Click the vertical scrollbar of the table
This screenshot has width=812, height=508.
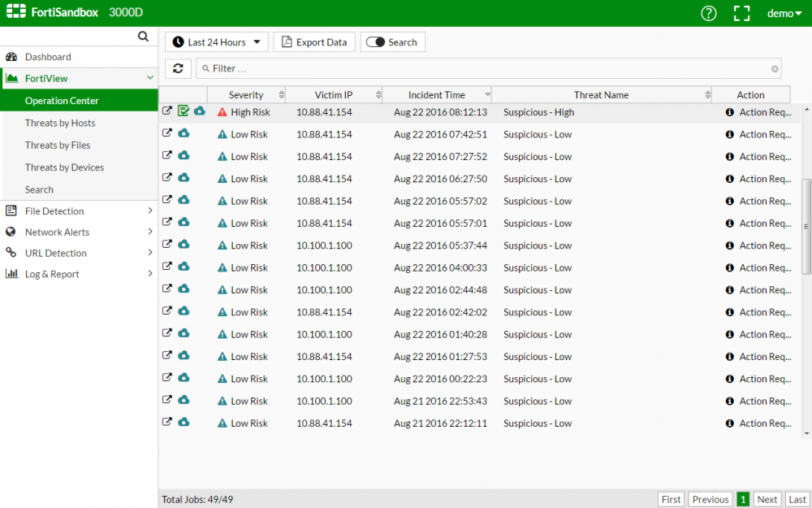point(806,227)
